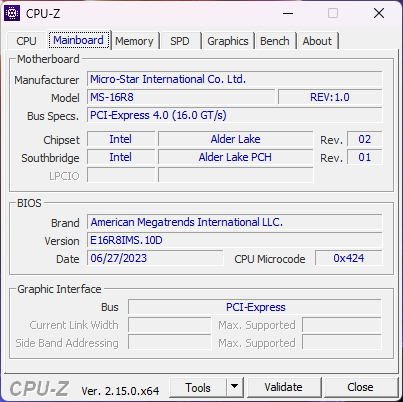Viewport: 403px width, 402px height.
Task: Click the Chipset Rev. 02 value
Action: [365, 139]
